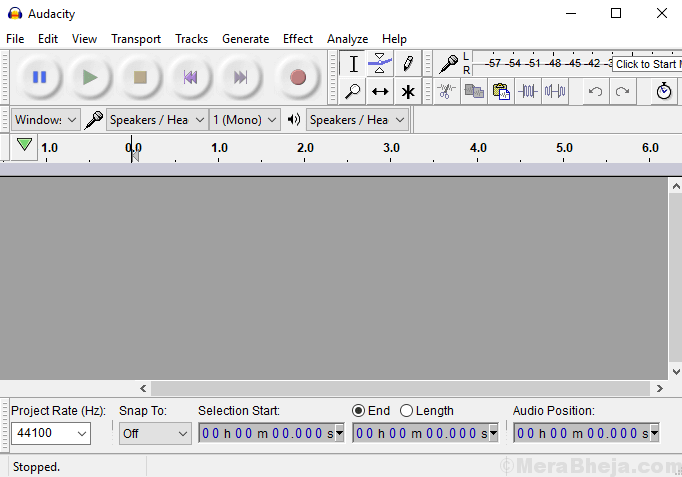Click the Paste clipboard icon

click(x=501, y=91)
